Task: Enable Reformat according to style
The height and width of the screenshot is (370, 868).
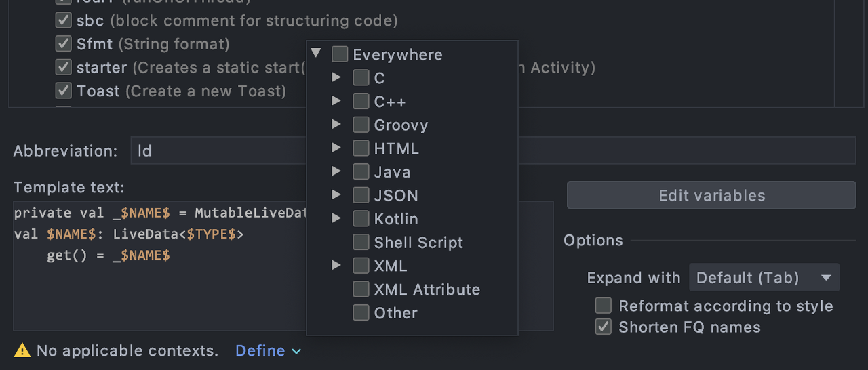Action: pos(603,306)
